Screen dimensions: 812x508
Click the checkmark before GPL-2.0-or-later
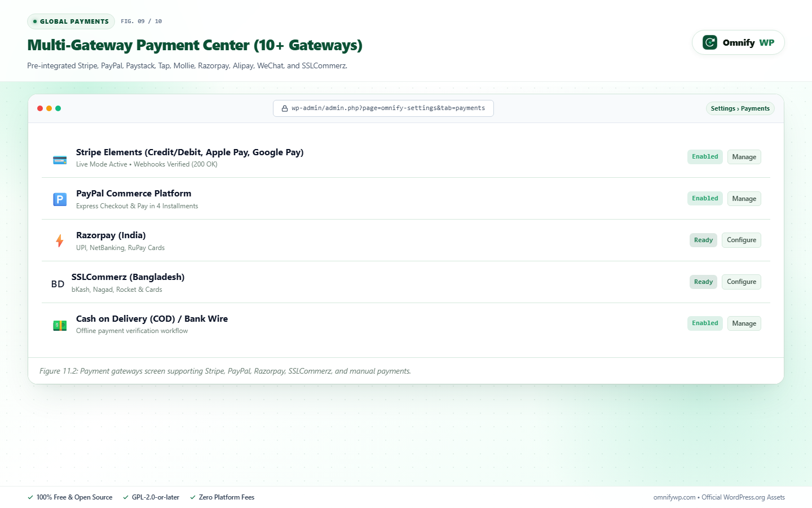point(126,497)
